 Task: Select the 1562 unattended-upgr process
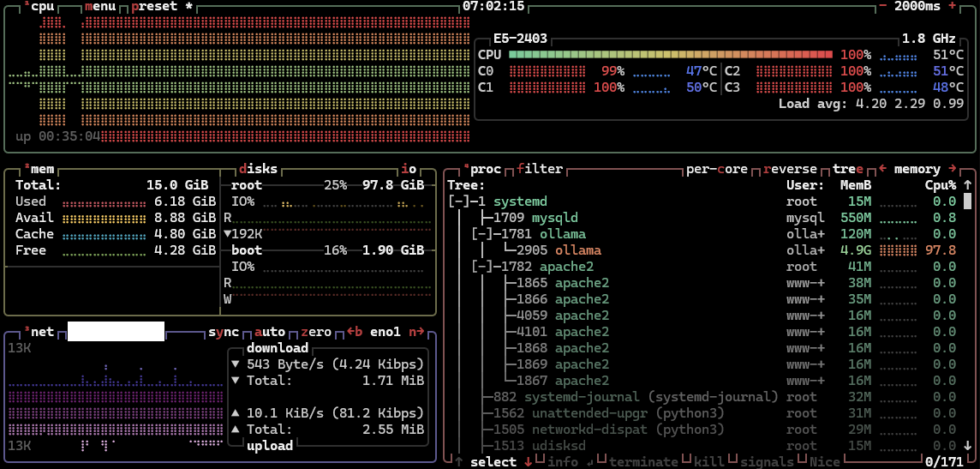pyautogui.click(x=702, y=412)
